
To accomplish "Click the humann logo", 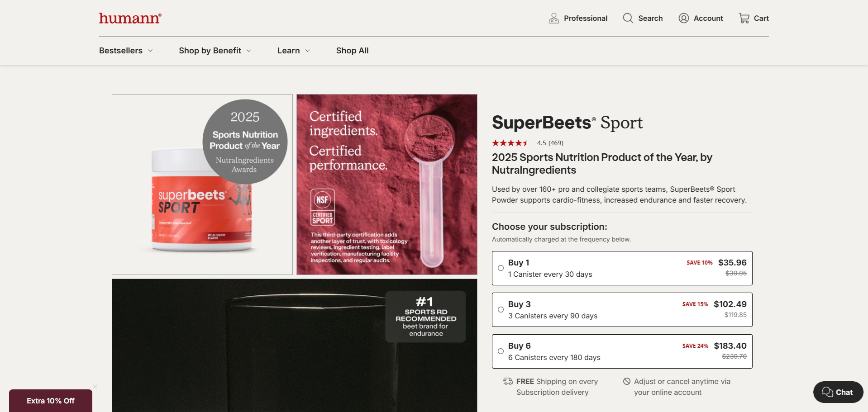I will tap(130, 18).
